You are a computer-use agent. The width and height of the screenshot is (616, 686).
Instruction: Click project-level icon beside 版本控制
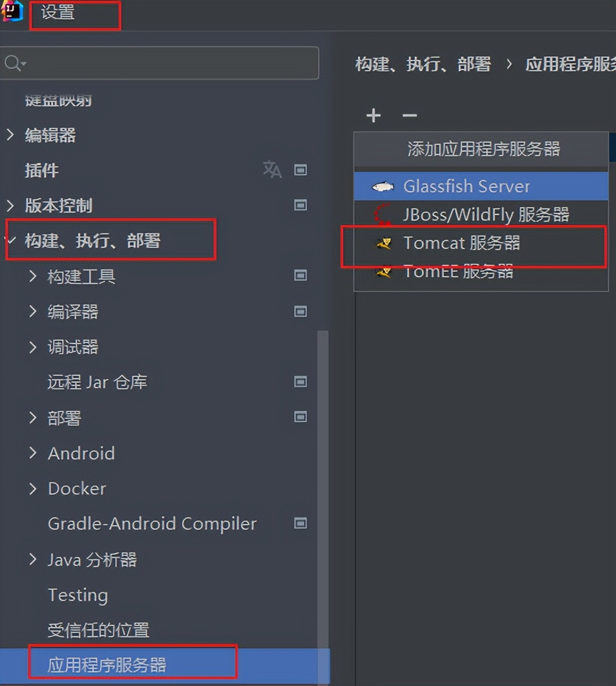pos(301,205)
